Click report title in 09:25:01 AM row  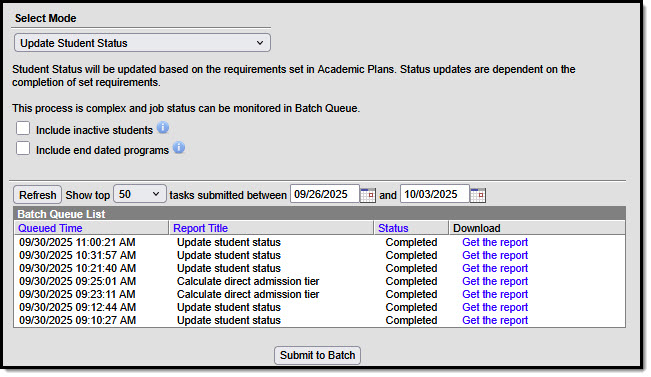pyautogui.click(x=248, y=281)
